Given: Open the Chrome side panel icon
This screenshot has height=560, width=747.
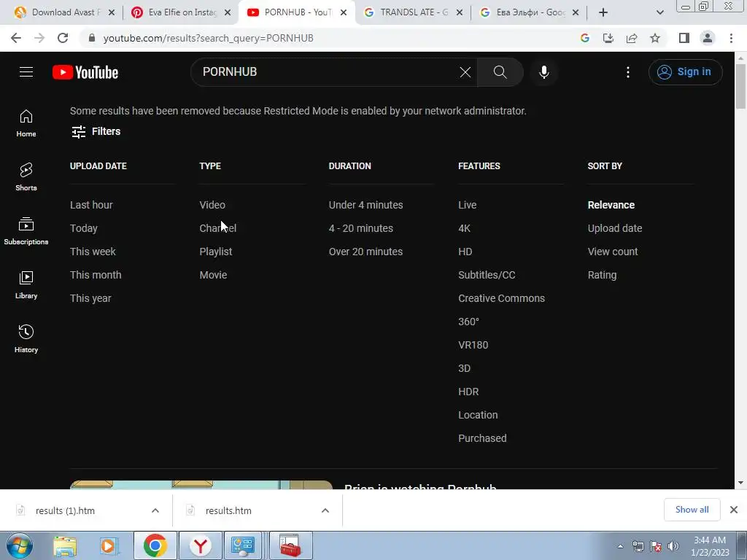Looking at the screenshot, I should coord(684,38).
